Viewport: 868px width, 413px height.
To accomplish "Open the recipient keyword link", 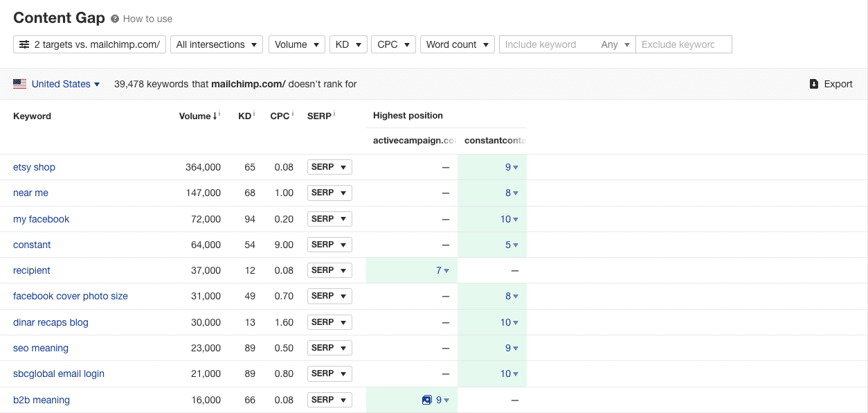I will pyautogui.click(x=32, y=270).
